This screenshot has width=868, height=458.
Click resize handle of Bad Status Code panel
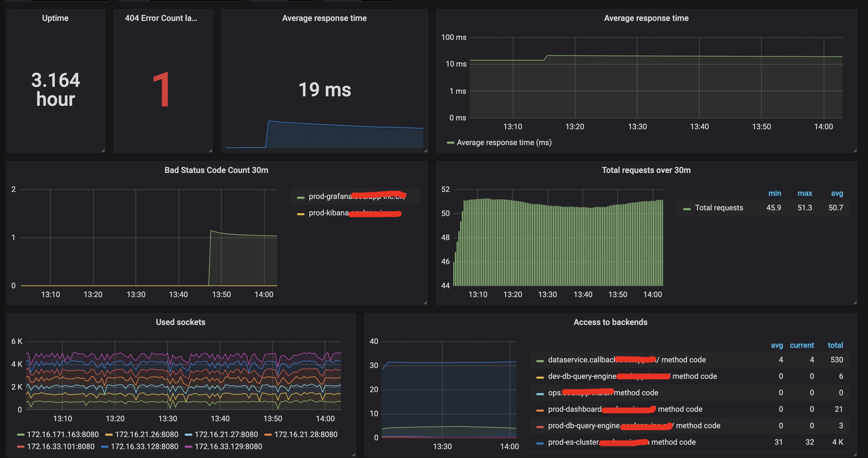click(425, 302)
